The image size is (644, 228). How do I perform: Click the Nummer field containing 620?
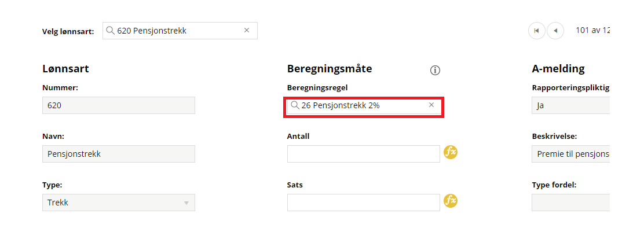[119, 105]
